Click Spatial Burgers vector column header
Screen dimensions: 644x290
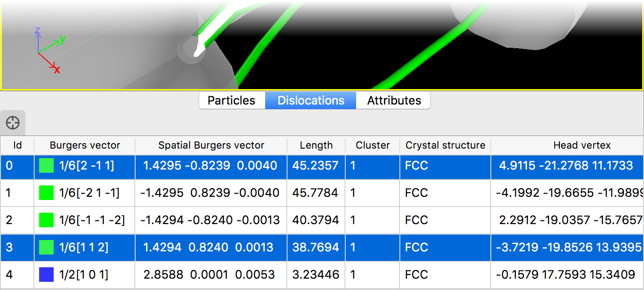click(211, 145)
